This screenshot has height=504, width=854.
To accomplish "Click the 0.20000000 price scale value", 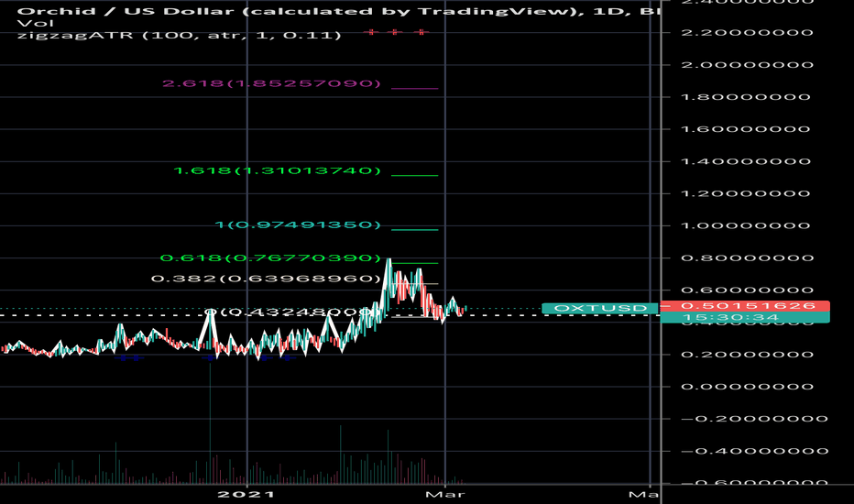I will 748,354.
